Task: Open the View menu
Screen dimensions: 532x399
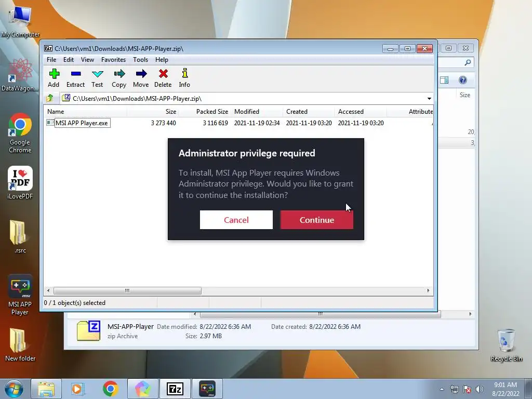Action: (87, 60)
